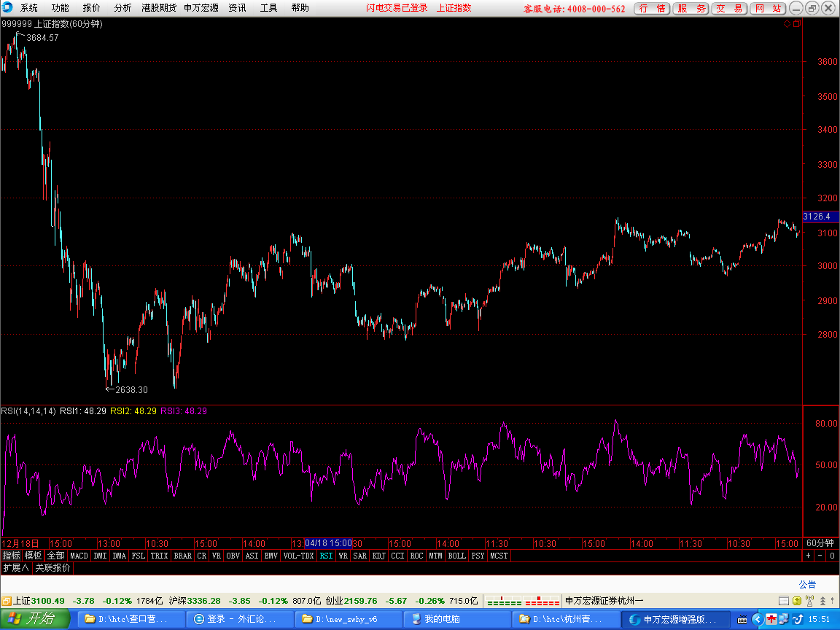Click the red tray icon next to arrow
840x630 pixels.
pos(771,619)
